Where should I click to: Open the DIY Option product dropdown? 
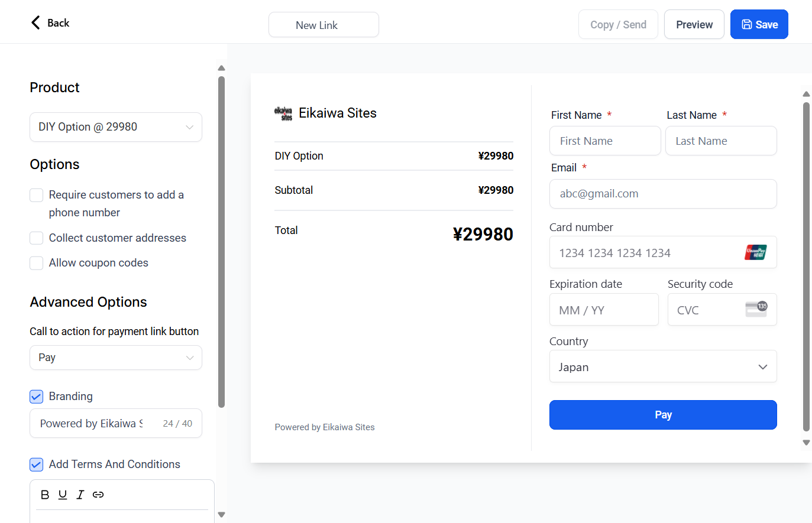(116, 127)
